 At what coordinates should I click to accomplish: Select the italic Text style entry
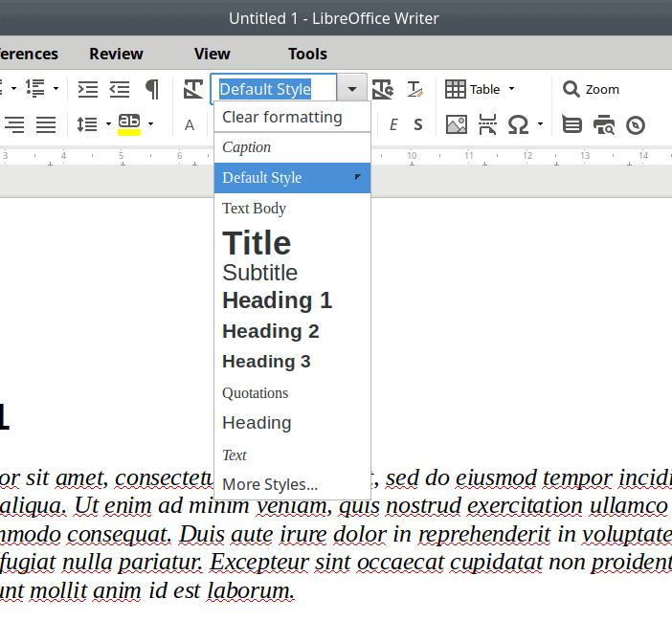292,455
